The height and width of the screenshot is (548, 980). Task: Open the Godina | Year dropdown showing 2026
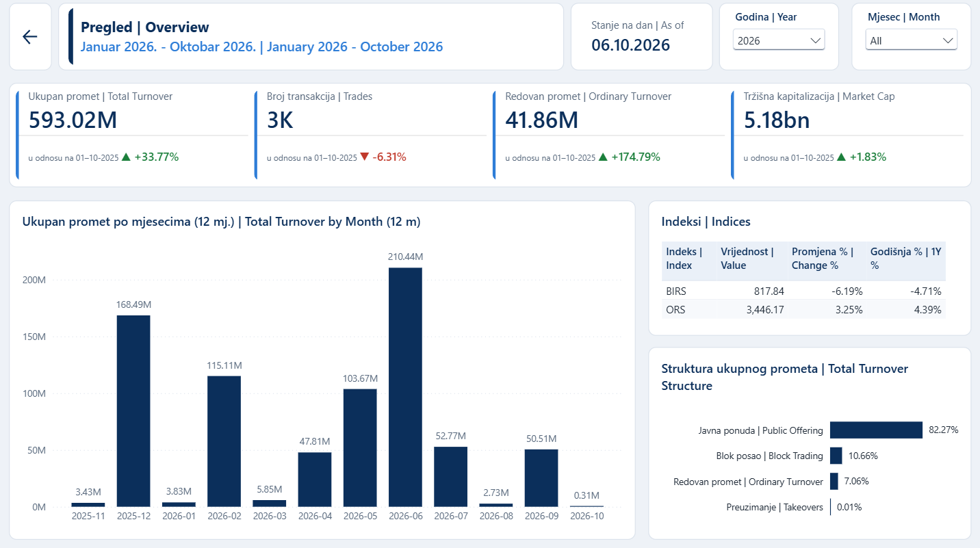tap(779, 40)
